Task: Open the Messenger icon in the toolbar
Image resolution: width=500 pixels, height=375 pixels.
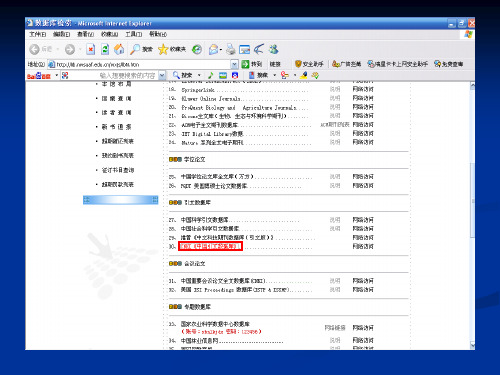Action: 274,49
